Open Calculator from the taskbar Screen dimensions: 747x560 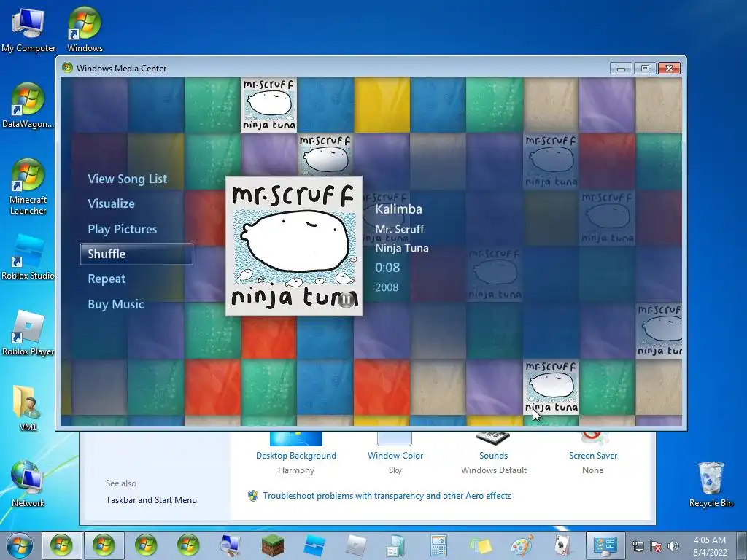[438, 545]
